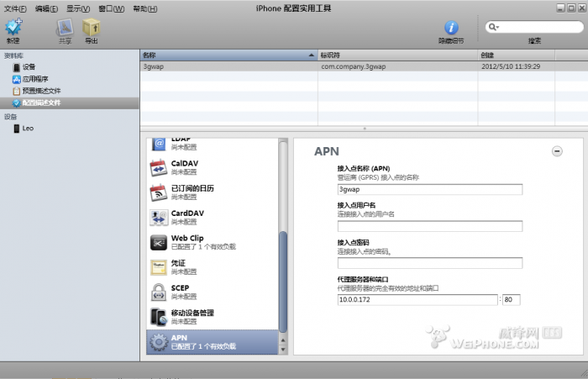This screenshot has height=379, width=588.
Task: Open the 显示(V) menu
Action: [78, 8]
